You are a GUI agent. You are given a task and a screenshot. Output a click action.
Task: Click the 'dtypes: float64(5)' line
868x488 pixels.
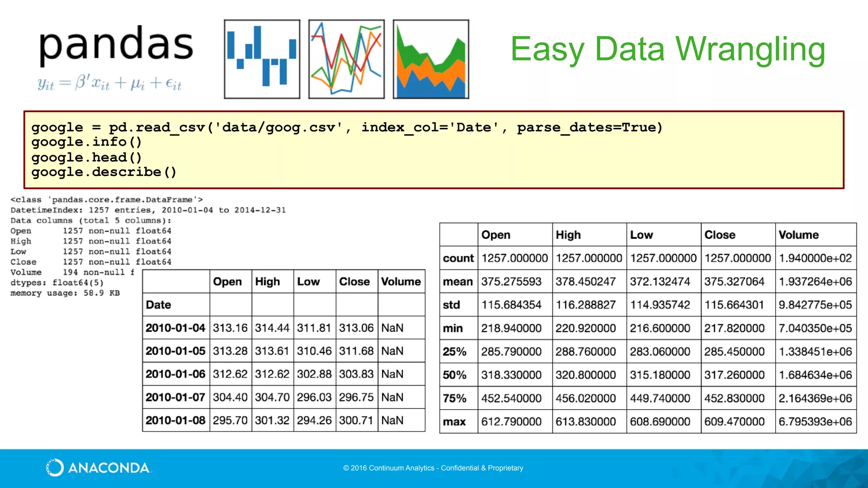57,283
